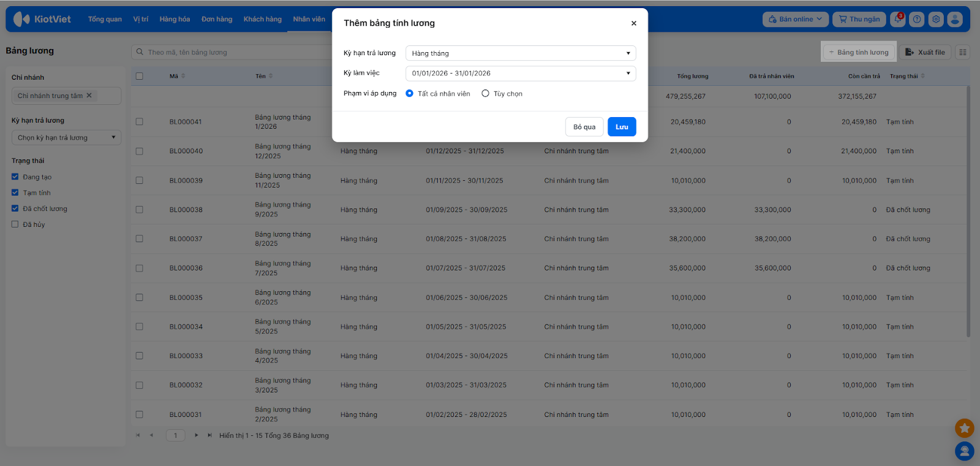Click the orange star feedback icon
This screenshot has height=466, width=980.
(964, 428)
